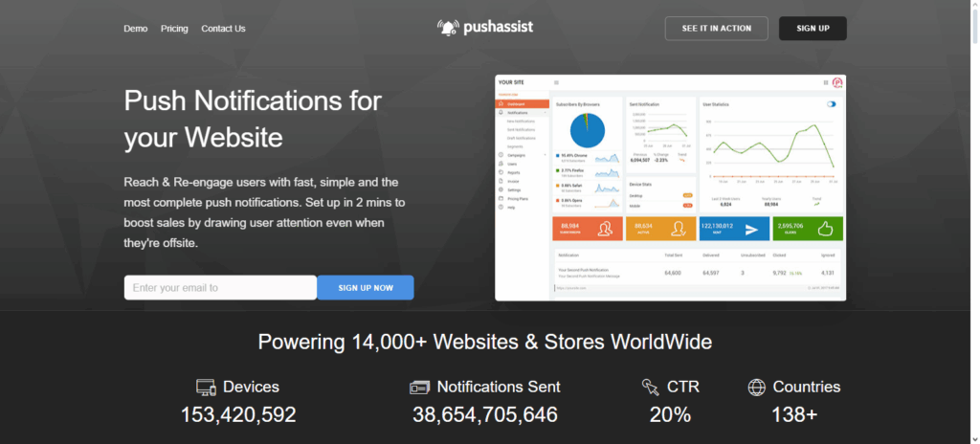Focus the Enter your email input field
This screenshot has height=444, width=980.
pyautogui.click(x=221, y=288)
